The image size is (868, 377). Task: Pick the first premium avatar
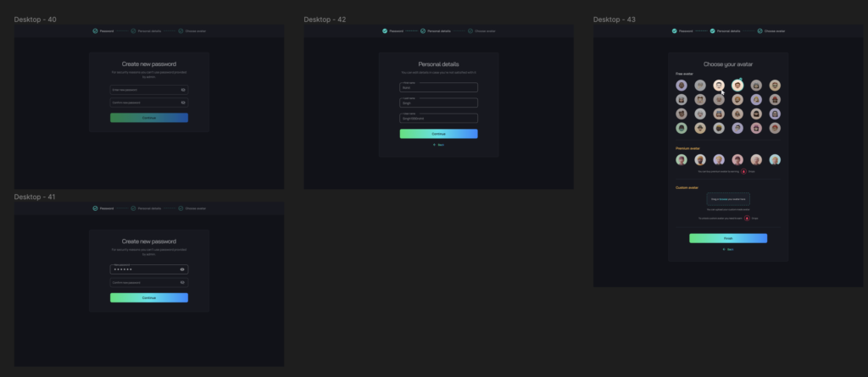pyautogui.click(x=682, y=159)
